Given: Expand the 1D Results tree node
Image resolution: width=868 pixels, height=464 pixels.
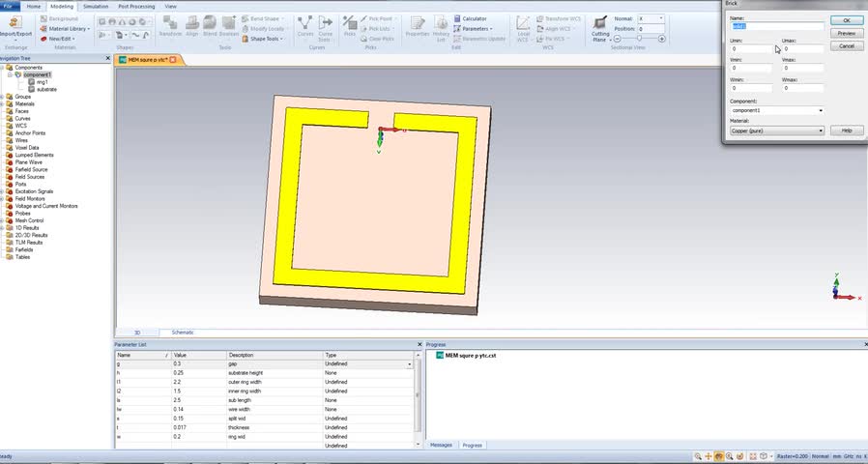Looking at the screenshot, I should pyautogui.click(x=2, y=228).
